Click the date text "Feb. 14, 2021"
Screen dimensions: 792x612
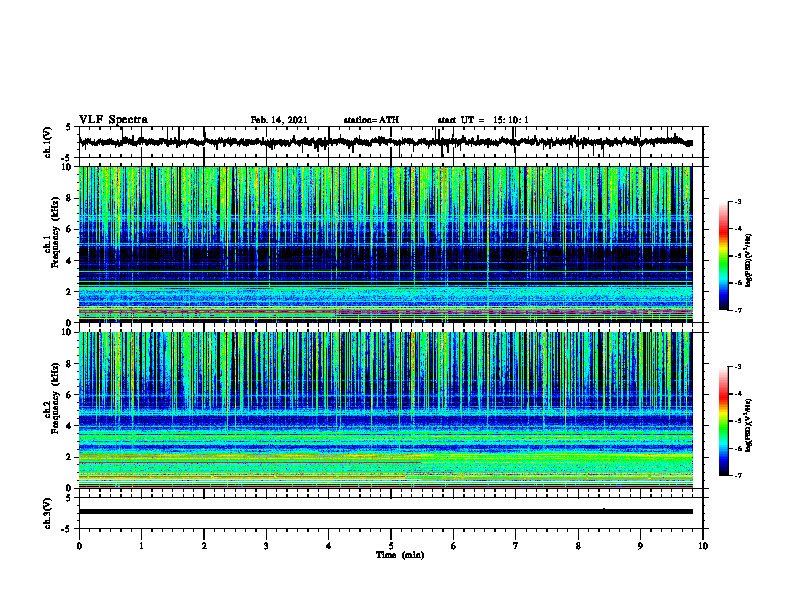click(x=279, y=120)
